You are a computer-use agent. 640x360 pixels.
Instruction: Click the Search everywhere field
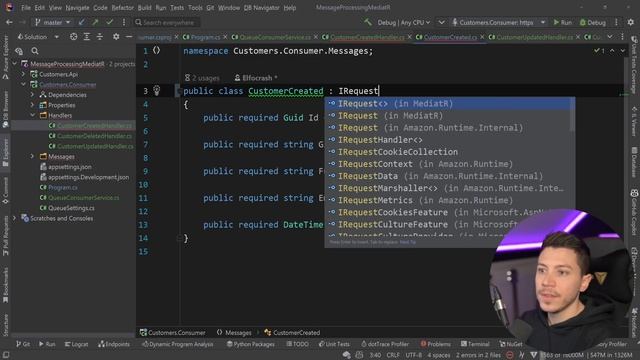(167, 22)
